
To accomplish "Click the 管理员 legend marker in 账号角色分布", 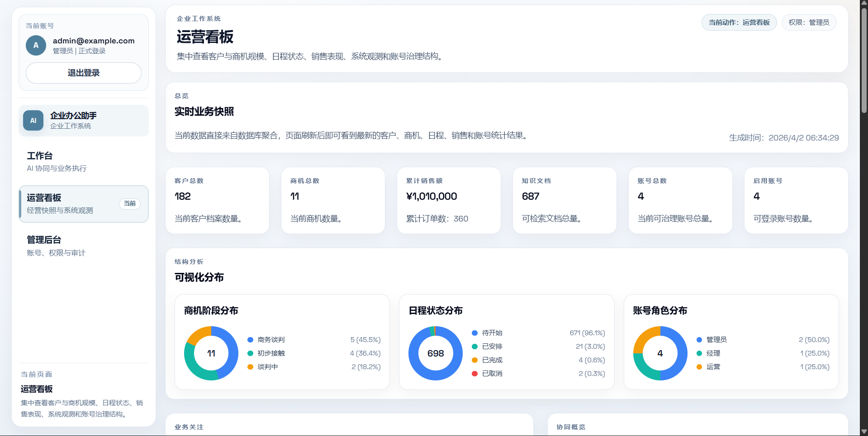I will [698, 339].
